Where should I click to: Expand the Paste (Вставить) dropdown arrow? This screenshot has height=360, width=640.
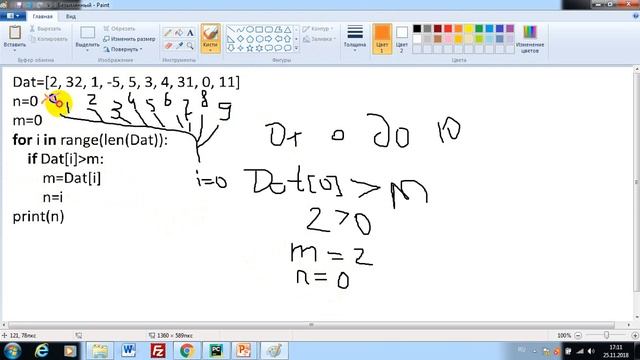[15, 50]
